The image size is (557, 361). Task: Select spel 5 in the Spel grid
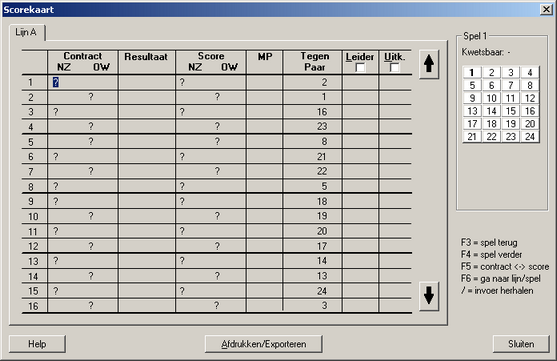tap(472, 85)
